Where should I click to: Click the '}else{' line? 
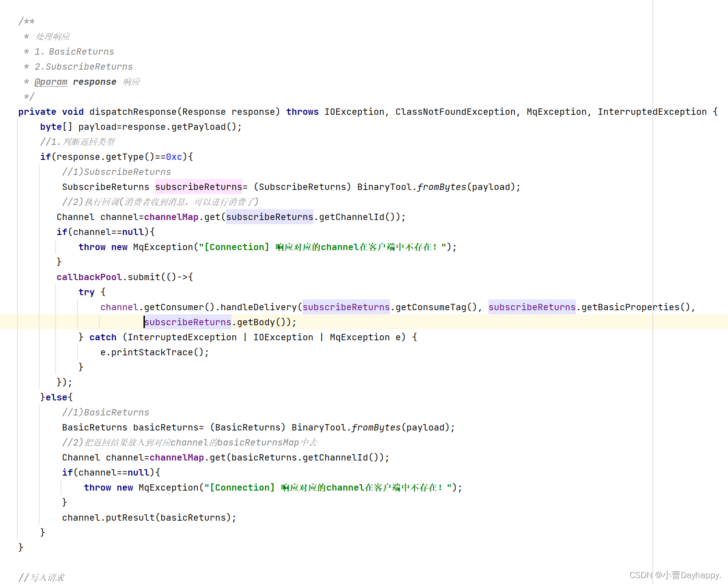pos(56,397)
